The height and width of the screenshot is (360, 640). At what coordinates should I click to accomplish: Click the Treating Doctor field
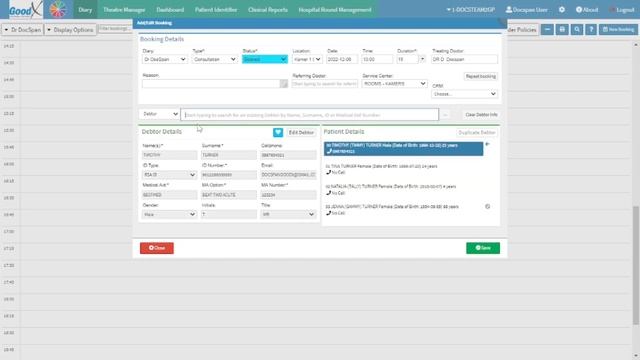pyautogui.click(x=464, y=59)
